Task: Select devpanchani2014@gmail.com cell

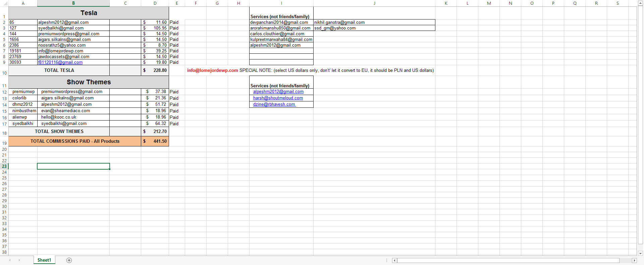Action: pyautogui.click(x=281, y=23)
